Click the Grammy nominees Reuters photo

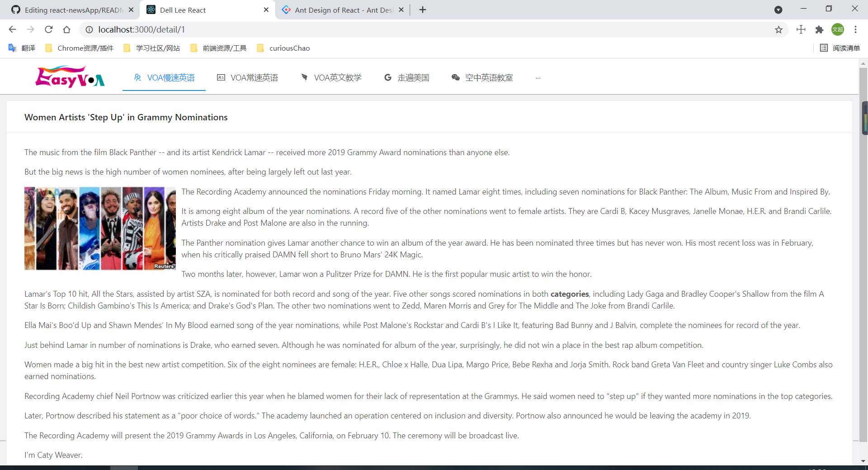pyautogui.click(x=99, y=228)
